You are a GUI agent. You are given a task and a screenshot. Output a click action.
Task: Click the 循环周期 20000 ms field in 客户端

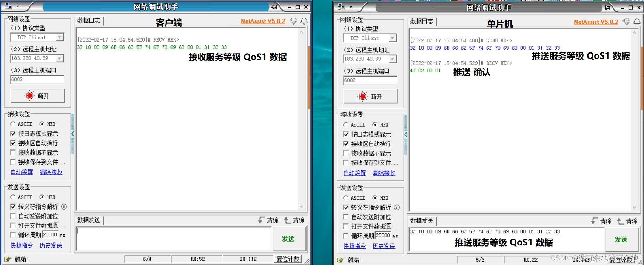point(50,234)
